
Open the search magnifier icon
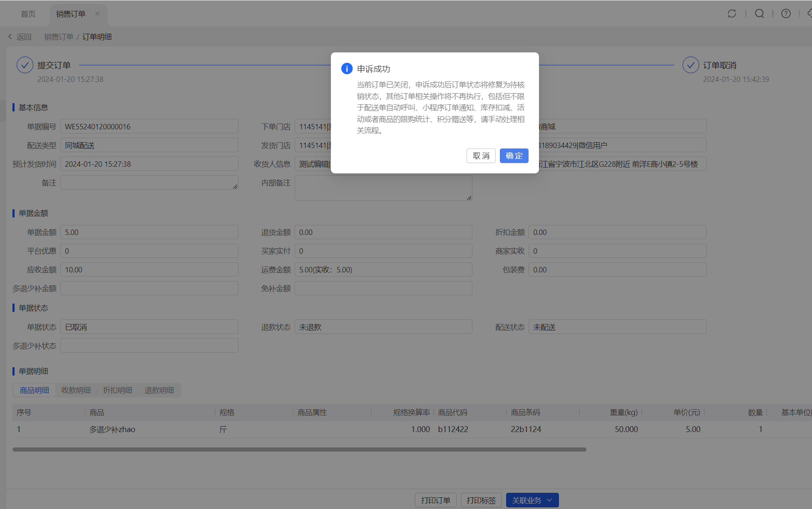760,14
